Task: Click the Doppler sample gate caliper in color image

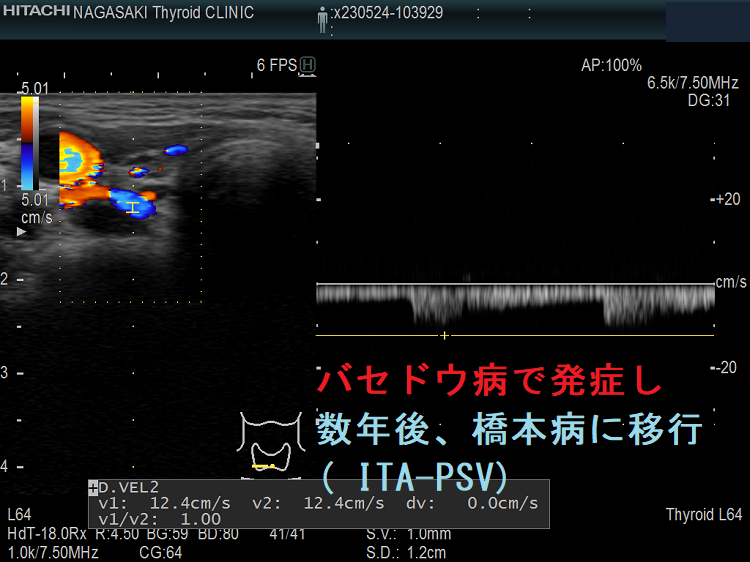Action: click(132, 207)
